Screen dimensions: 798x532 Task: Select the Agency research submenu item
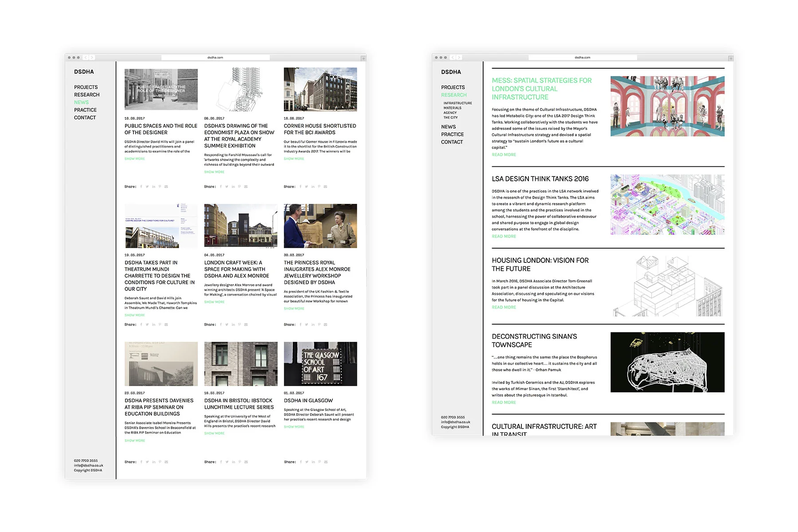coord(450,113)
